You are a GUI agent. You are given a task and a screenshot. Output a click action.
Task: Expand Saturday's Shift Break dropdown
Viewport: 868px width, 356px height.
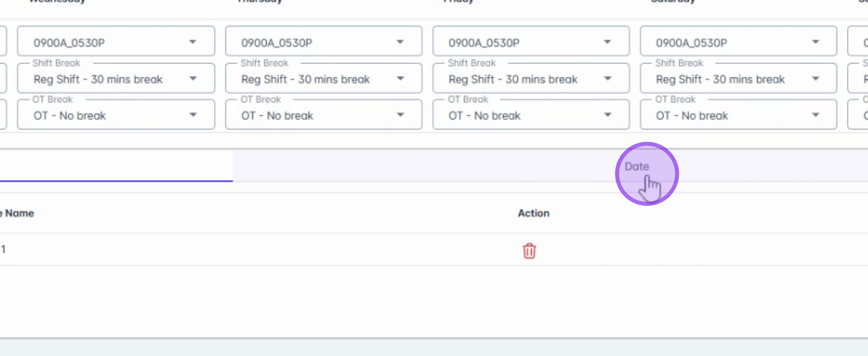coord(738,79)
